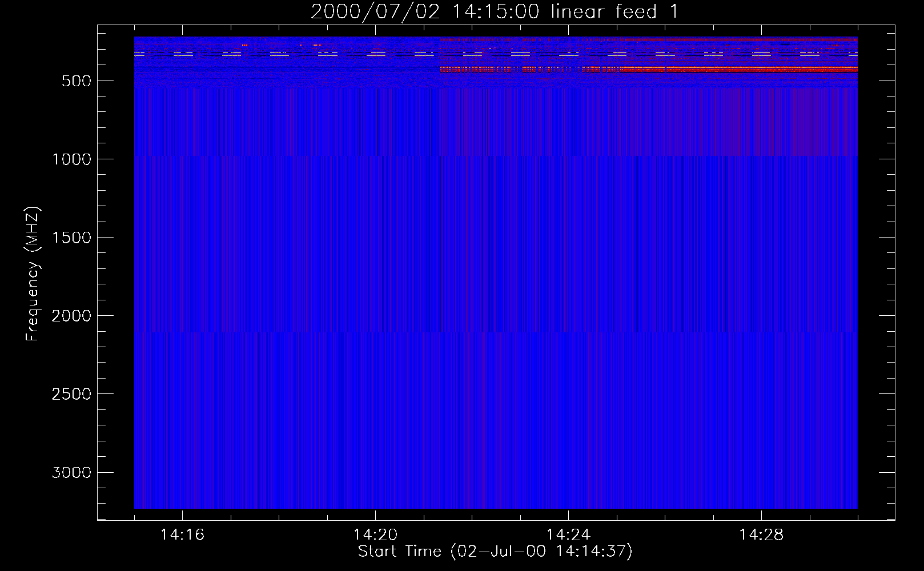Screen dimensions: 924x571
Task: Select the 14:28 time tick label
Action: [x=761, y=535]
